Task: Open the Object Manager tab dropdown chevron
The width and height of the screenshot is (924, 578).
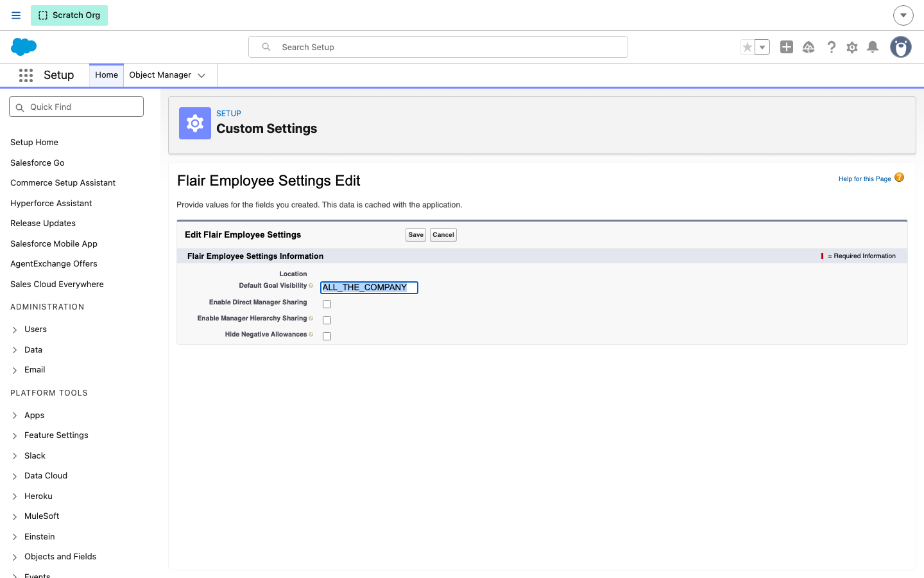Action: point(201,75)
